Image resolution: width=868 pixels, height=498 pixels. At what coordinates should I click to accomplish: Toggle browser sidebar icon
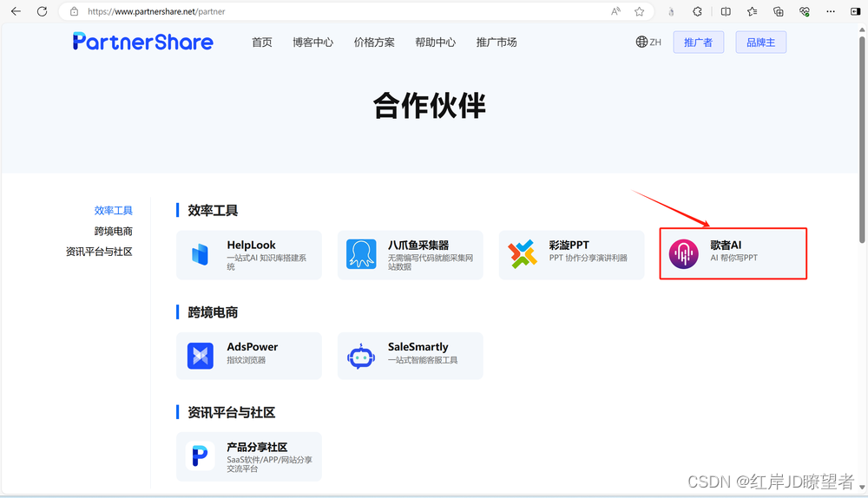855,11
